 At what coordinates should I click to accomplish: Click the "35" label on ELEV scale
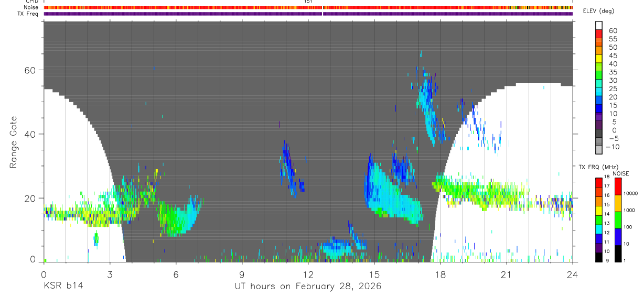click(613, 72)
